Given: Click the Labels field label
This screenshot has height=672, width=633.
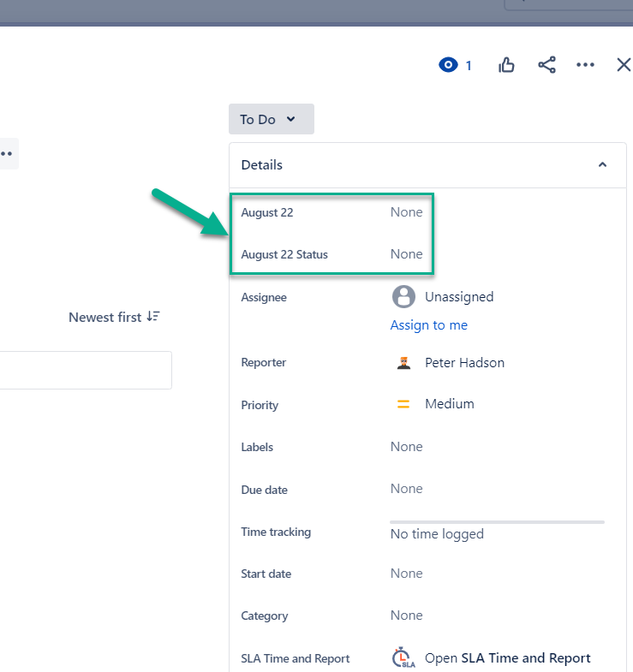Looking at the screenshot, I should (x=257, y=448).
